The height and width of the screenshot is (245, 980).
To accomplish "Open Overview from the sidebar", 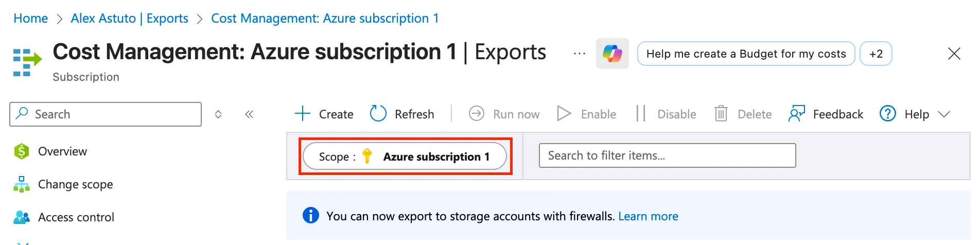I will click(x=62, y=151).
